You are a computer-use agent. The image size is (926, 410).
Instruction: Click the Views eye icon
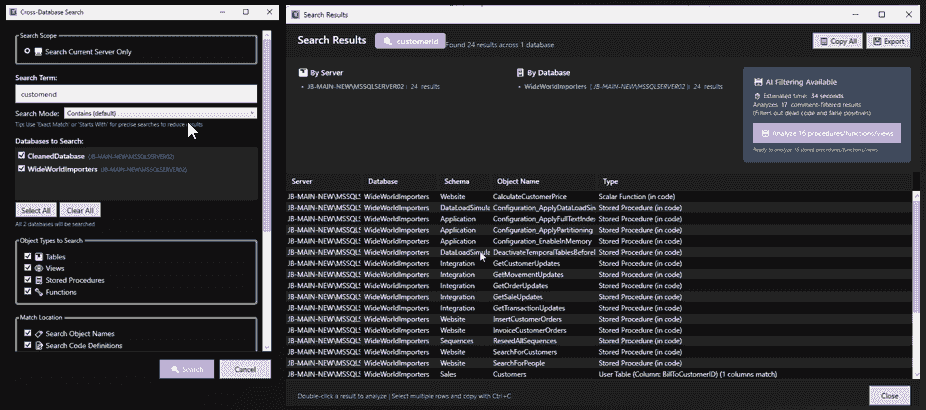[38, 269]
